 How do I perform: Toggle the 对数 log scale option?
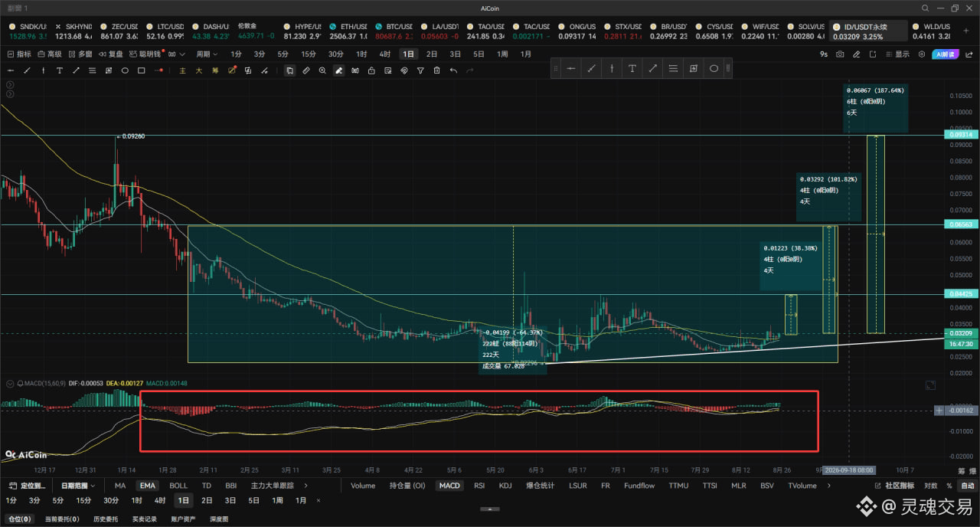point(931,486)
